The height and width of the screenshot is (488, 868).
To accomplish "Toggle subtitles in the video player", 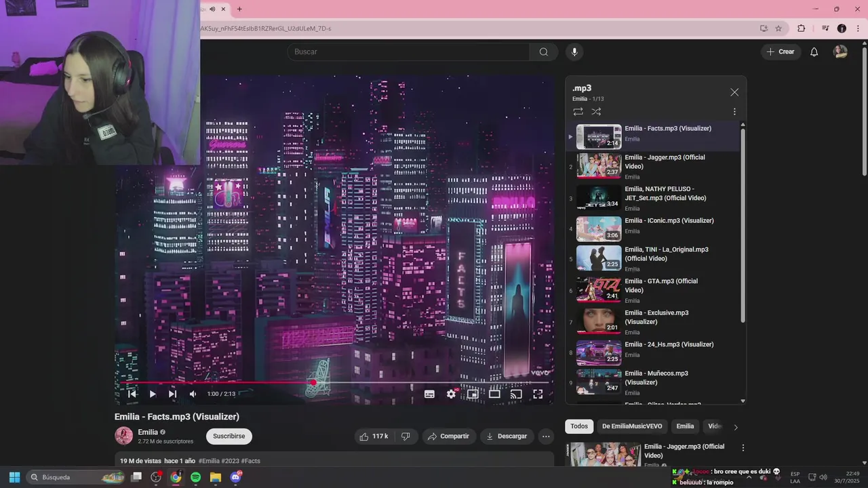I will click(429, 394).
